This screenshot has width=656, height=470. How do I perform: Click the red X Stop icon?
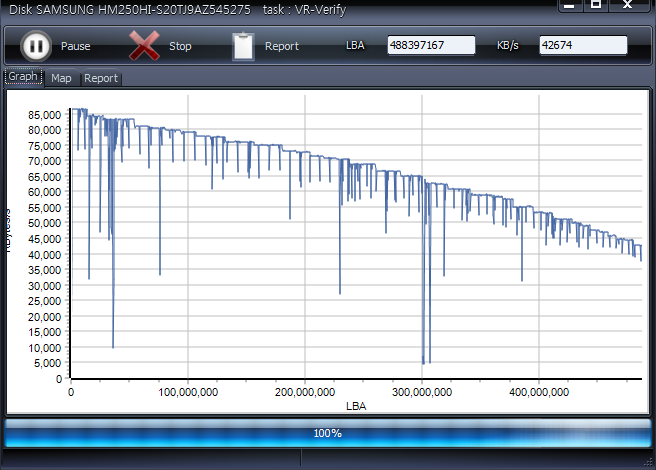click(145, 46)
